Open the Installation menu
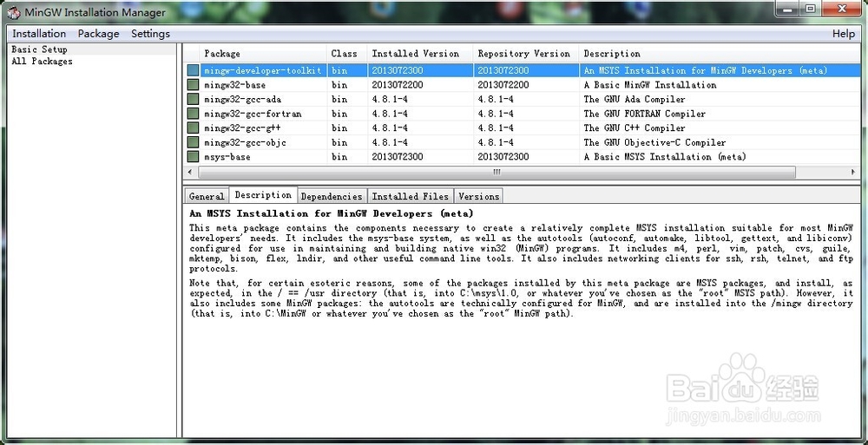The height and width of the screenshot is (445, 868). coord(39,34)
